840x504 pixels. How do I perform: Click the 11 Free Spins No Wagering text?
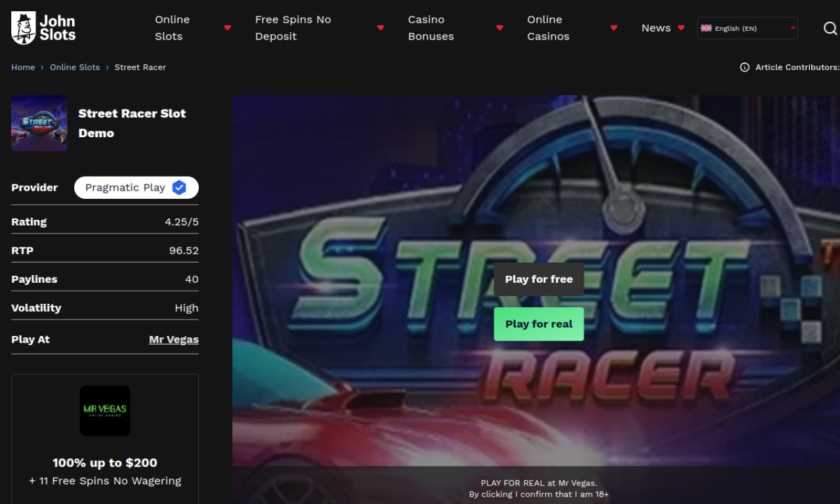(105, 481)
